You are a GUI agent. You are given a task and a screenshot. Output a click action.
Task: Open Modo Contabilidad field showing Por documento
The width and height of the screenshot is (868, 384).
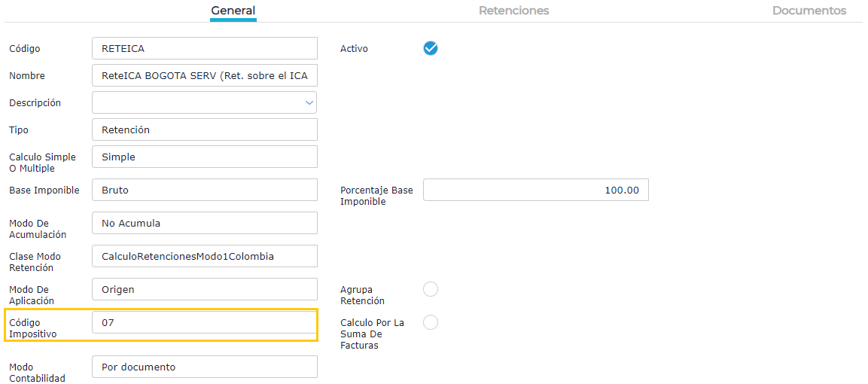204,367
